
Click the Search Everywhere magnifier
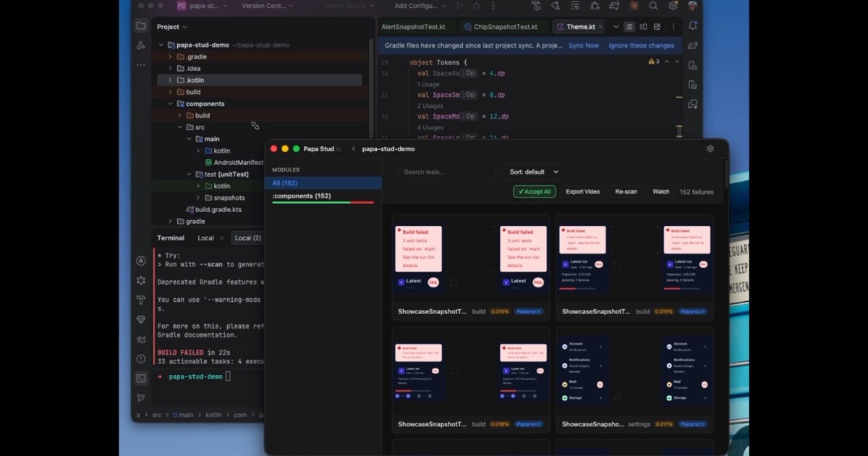pos(653,6)
